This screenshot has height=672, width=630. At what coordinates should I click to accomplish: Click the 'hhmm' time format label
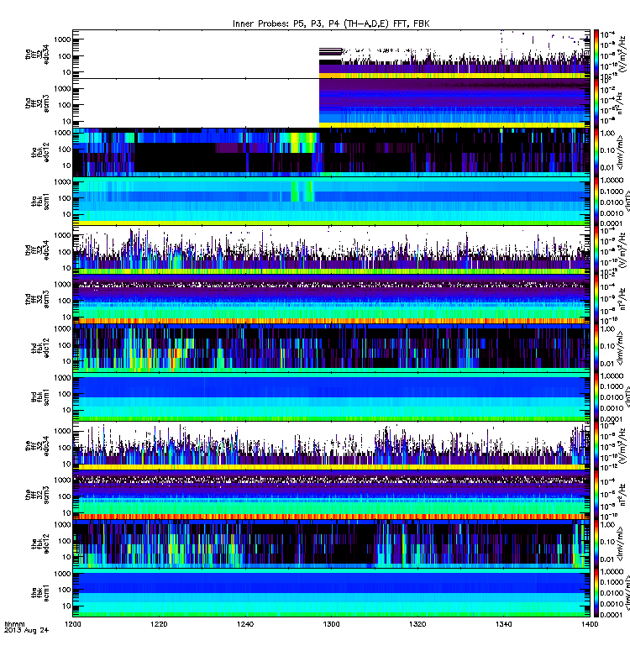(14, 624)
